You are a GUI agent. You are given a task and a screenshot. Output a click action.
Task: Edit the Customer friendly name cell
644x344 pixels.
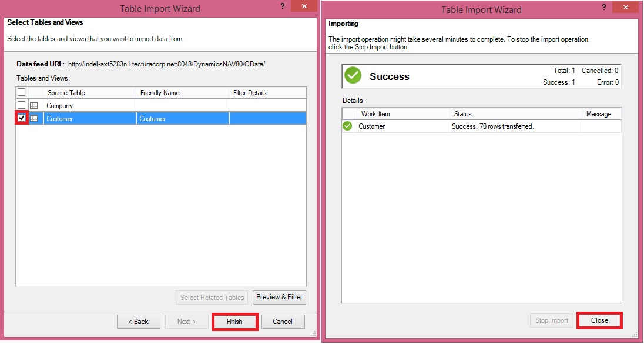tap(182, 119)
